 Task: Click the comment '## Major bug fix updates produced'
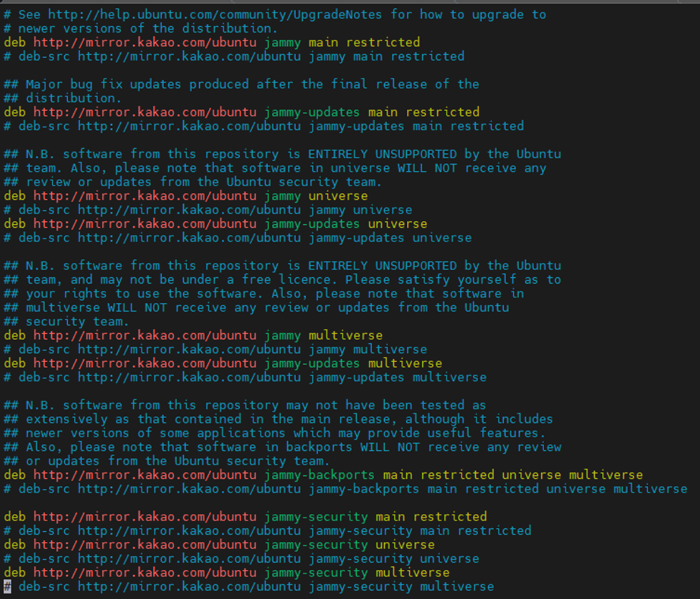point(241,84)
